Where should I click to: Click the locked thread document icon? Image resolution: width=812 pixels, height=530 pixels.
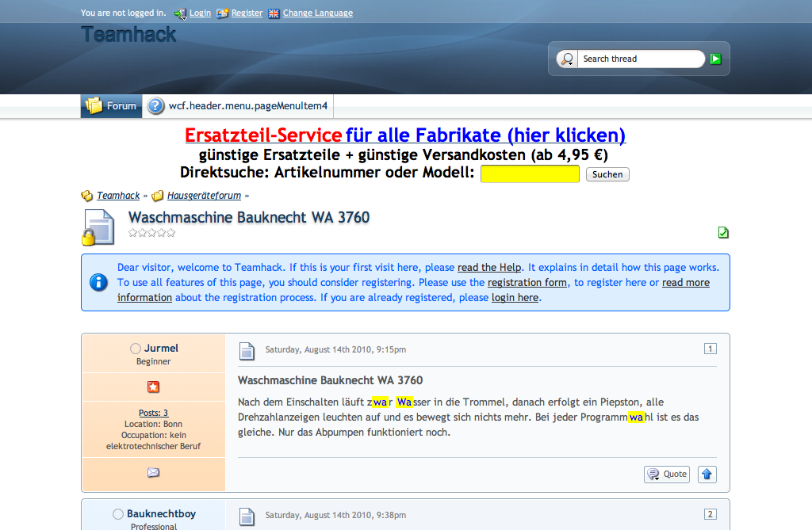(98, 227)
